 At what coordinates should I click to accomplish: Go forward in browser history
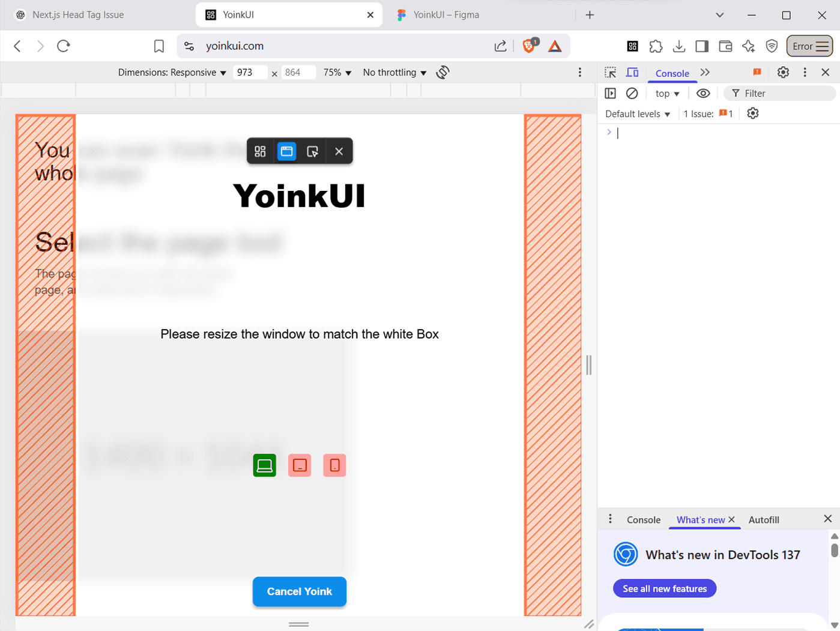pyautogui.click(x=40, y=46)
